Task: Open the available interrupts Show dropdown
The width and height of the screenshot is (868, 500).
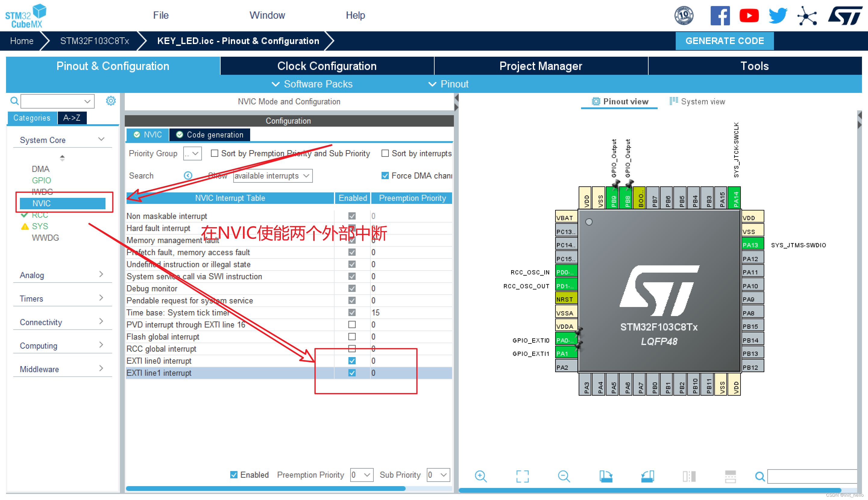Action: pos(273,176)
